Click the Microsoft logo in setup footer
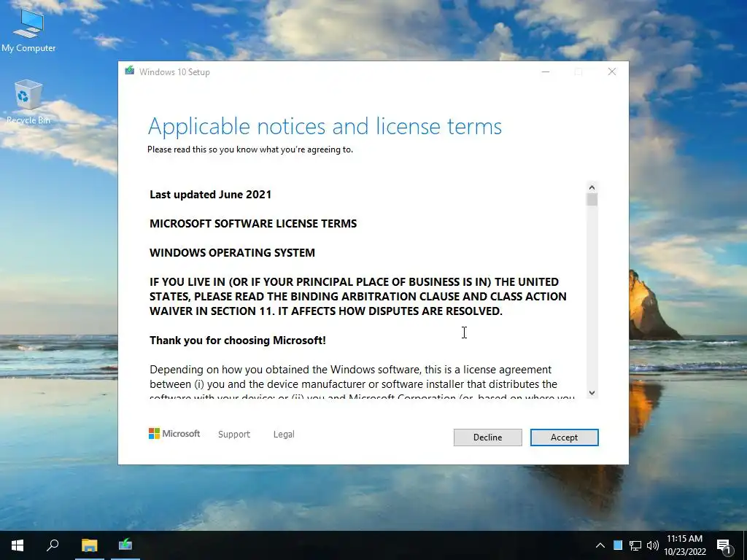 point(174,433)
